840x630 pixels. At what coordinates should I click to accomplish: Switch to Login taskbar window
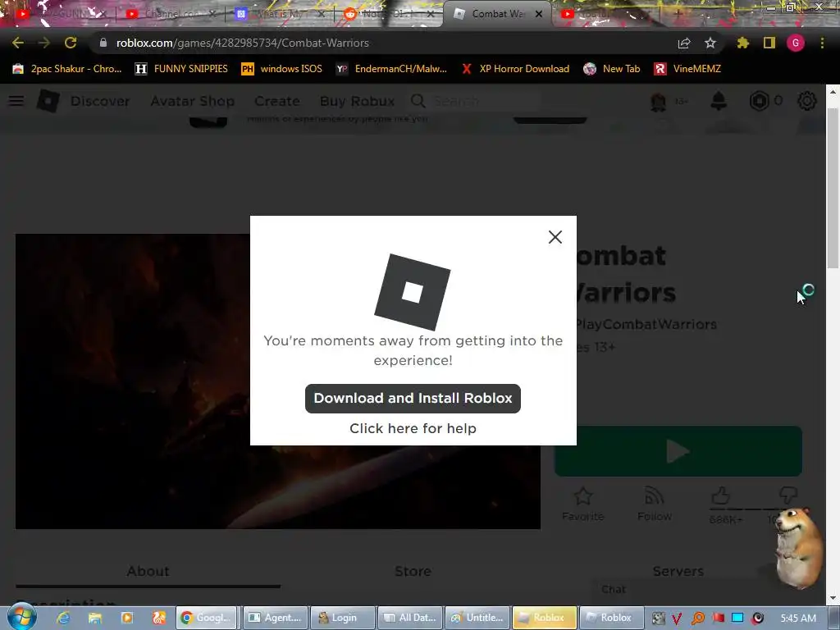pos(343,618)
